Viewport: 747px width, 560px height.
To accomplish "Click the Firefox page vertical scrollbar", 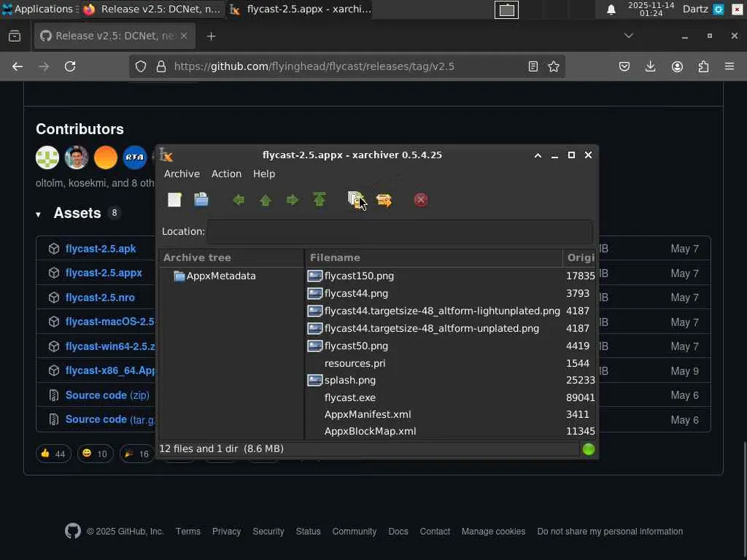I will click(x=744, y=497).
